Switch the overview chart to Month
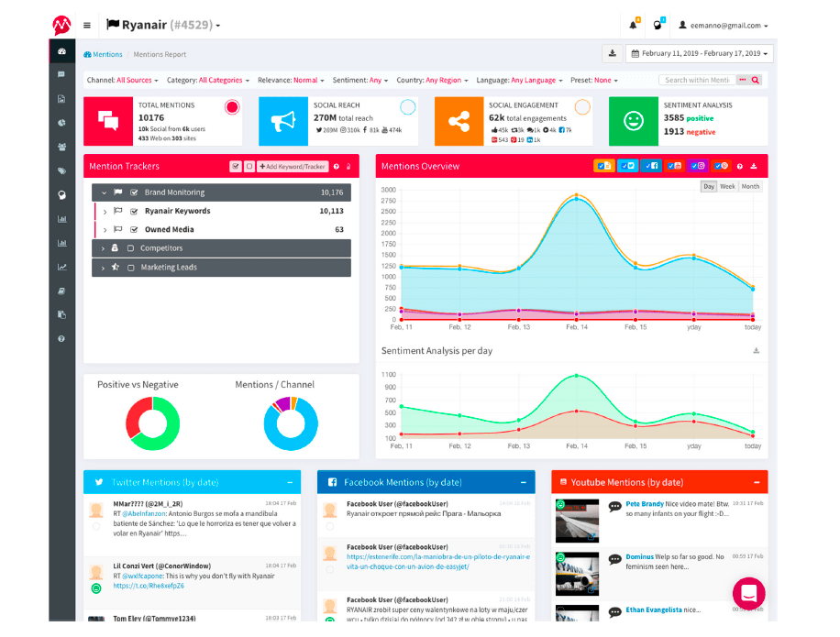 750,186
